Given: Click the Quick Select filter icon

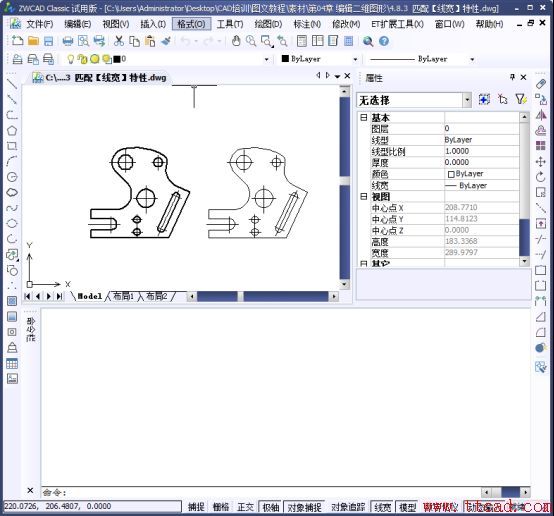Looking at the screenshot, I should point(521,100).
